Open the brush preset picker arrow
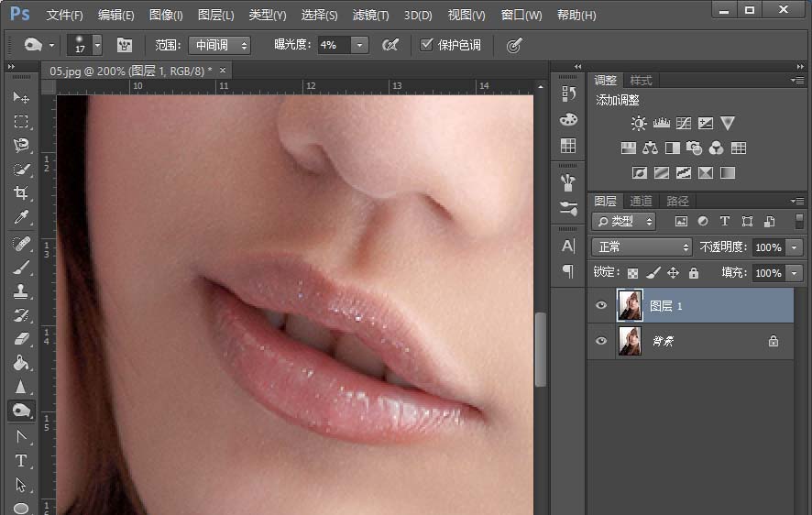Viewport: 812px width, 515px height. click(97, 45)
